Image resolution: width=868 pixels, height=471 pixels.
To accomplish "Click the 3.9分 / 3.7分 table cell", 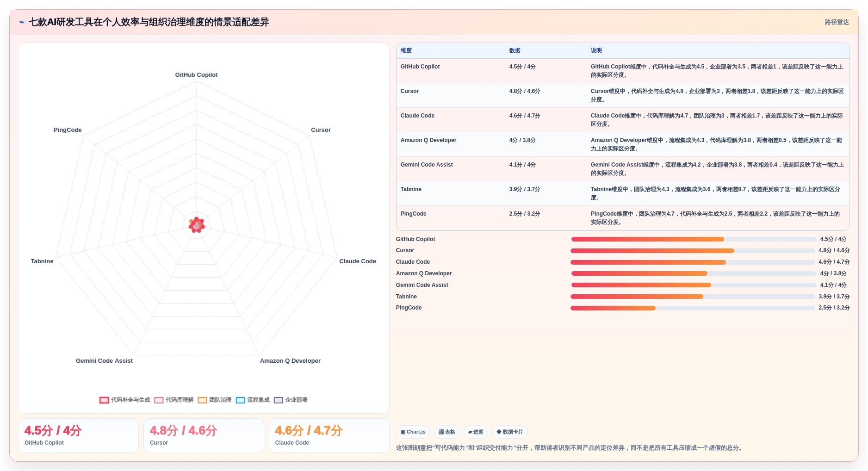I will (x=525, y=189).
